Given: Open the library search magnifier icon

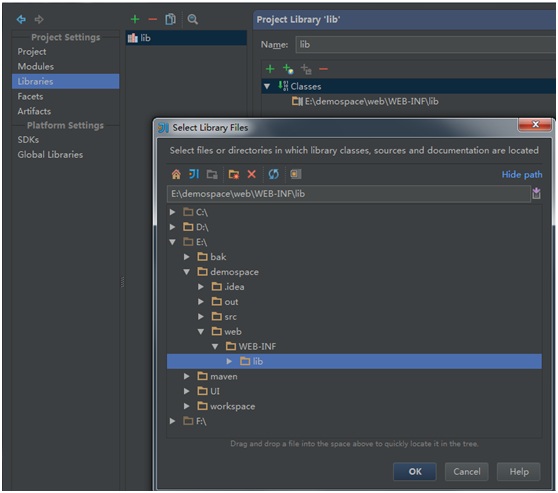Looking at the screenshot, I should (193, 19).
